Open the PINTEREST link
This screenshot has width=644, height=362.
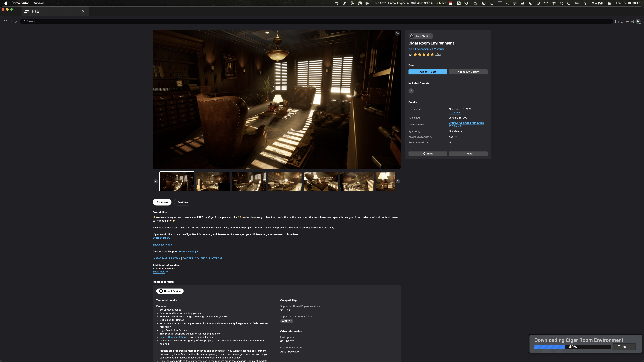215,258
